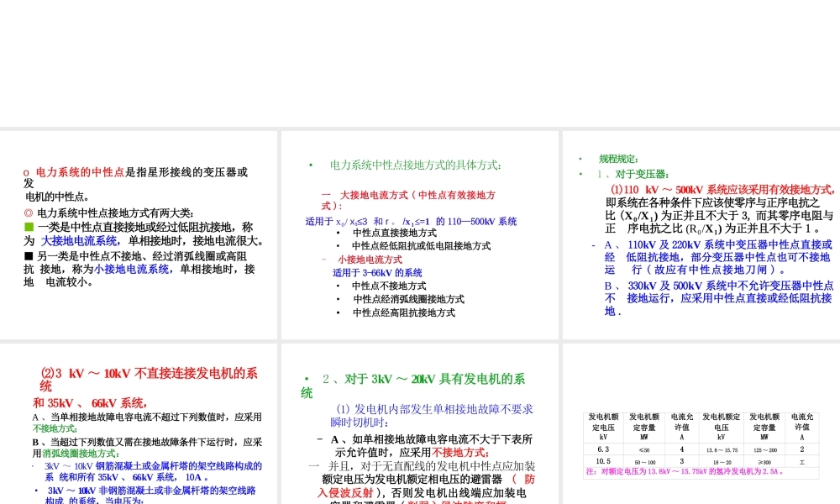The height and width of the screenshot is (504, 840).
Task: Click the blue line 适用于 3-66kV 的系统
Action: click(377, 273)
